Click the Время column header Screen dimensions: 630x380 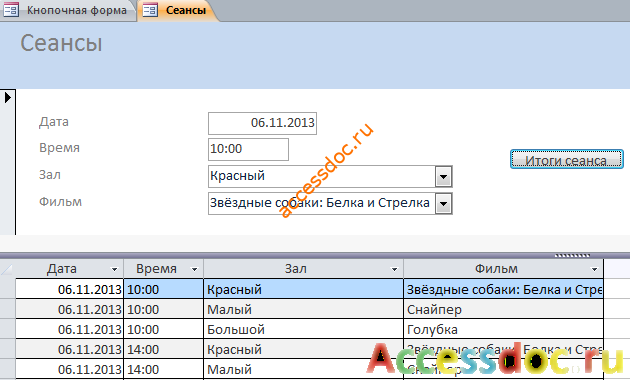[164, 268]
